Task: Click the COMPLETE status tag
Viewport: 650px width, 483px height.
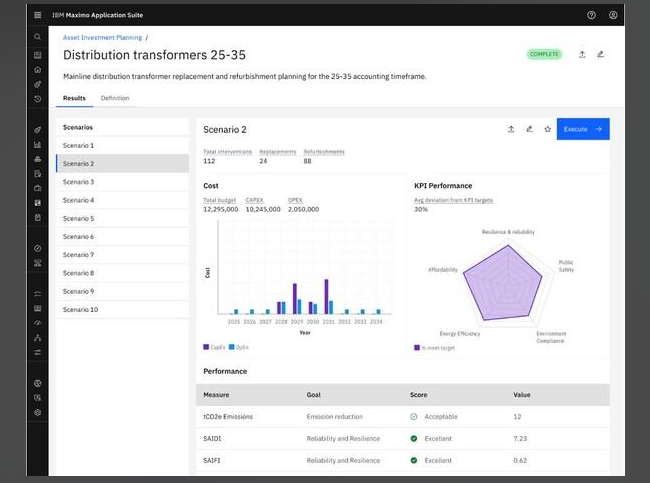Action: click(x=544, y=54)
